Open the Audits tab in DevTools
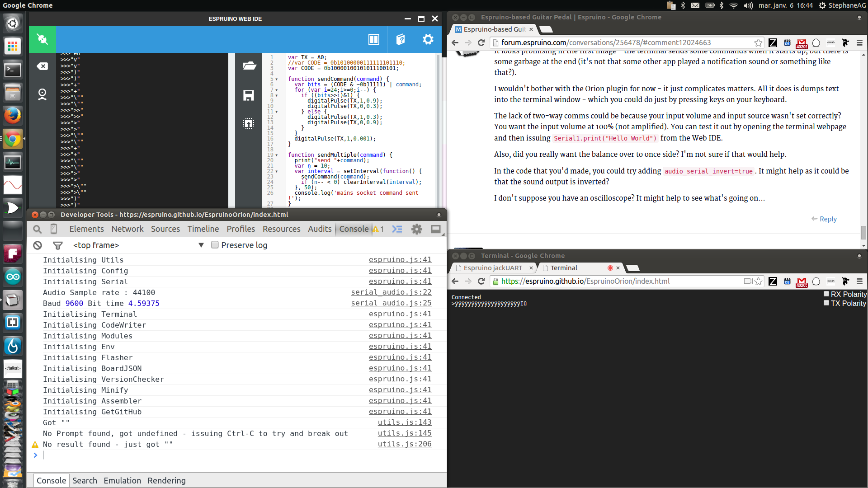The width and height of the screenshot is (868, 488). pos(320,229)
